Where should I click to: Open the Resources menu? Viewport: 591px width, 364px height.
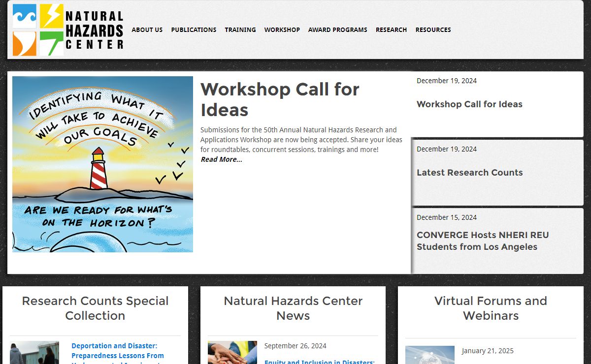click(x=433, y=30)
